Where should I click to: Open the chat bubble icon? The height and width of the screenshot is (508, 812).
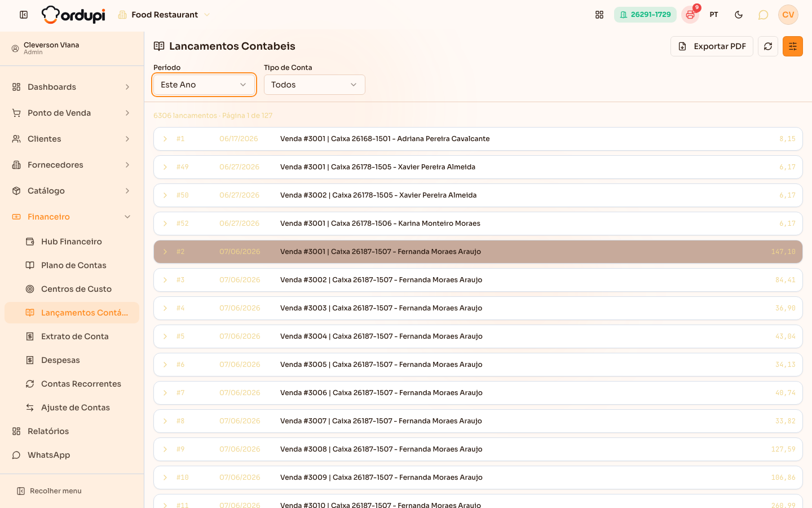point(763,15)
